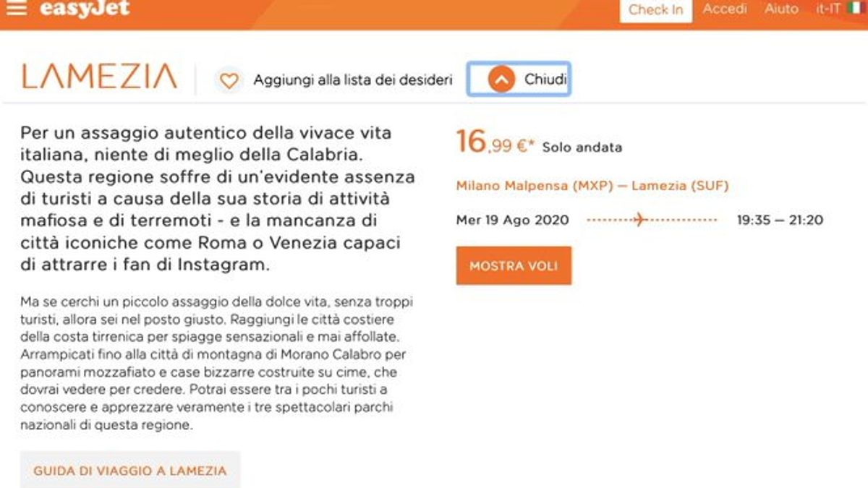868x488 pixels.
Task: Click the heart wishlist icon
Action: [229, 80]
